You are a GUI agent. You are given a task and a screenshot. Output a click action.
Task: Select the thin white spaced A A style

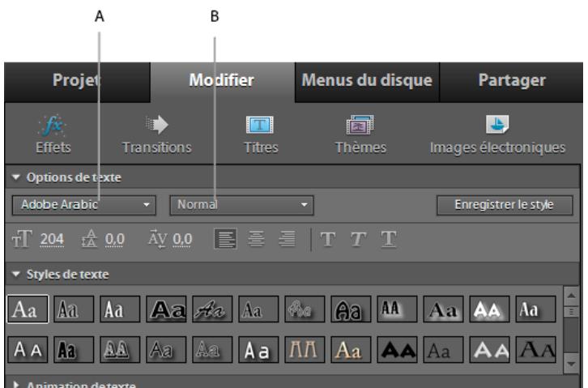coord(28,350)
